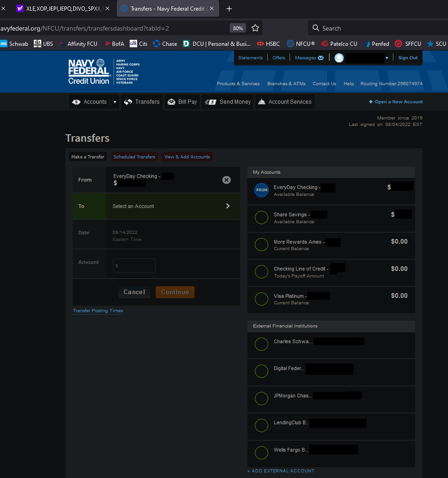The height and width of the screenshot is (478, 448).
Task: Expand the Accounts dropdown arrow
Action: tap(115, 102)
